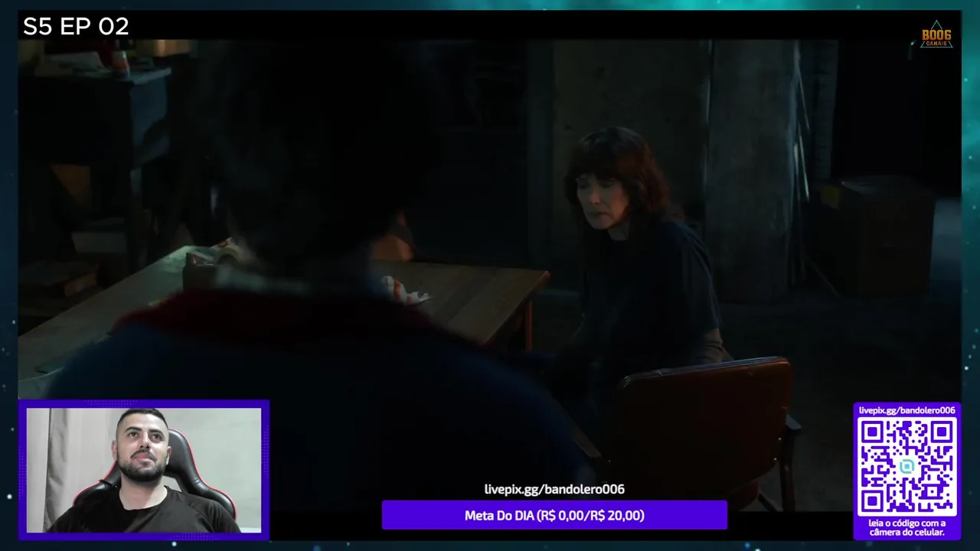This screenshot has width=980, height=551.
Task: Click the BOO6 Canais channel logo
Action: coord(936,34)
